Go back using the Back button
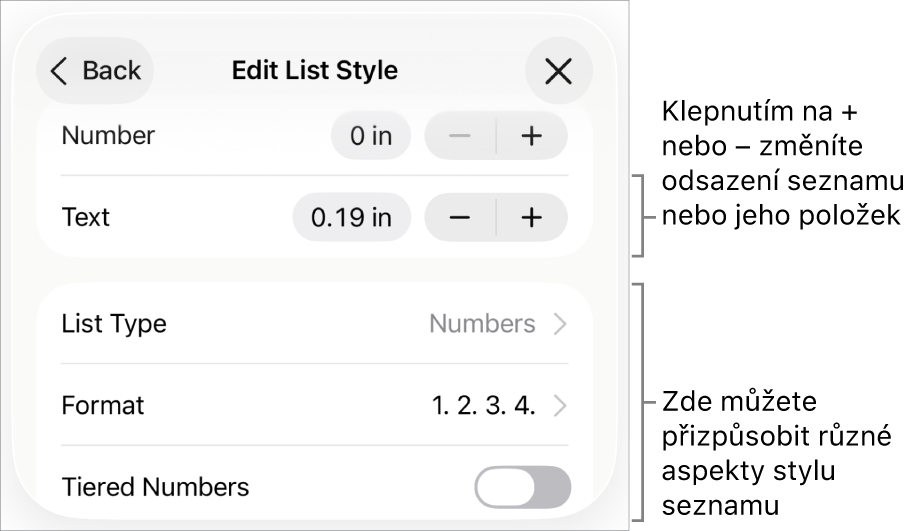Image resolution: width=918 pixels, height=531 pixels. 96,71
